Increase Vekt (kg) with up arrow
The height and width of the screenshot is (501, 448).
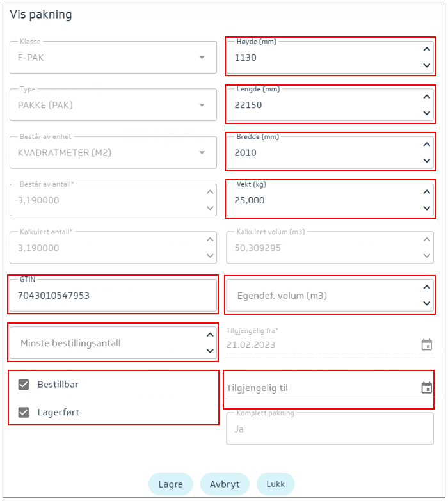coord(427,191)
